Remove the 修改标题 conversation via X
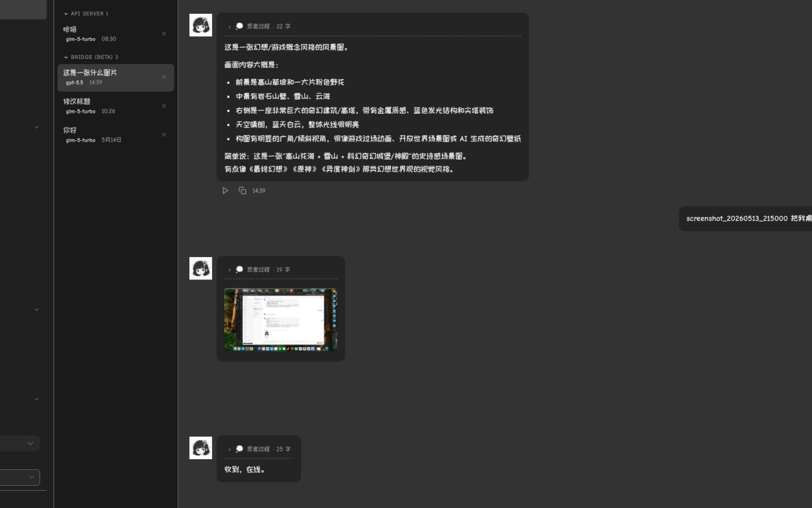812x508 pixels. pyautogui.click(x=164, y=106)
